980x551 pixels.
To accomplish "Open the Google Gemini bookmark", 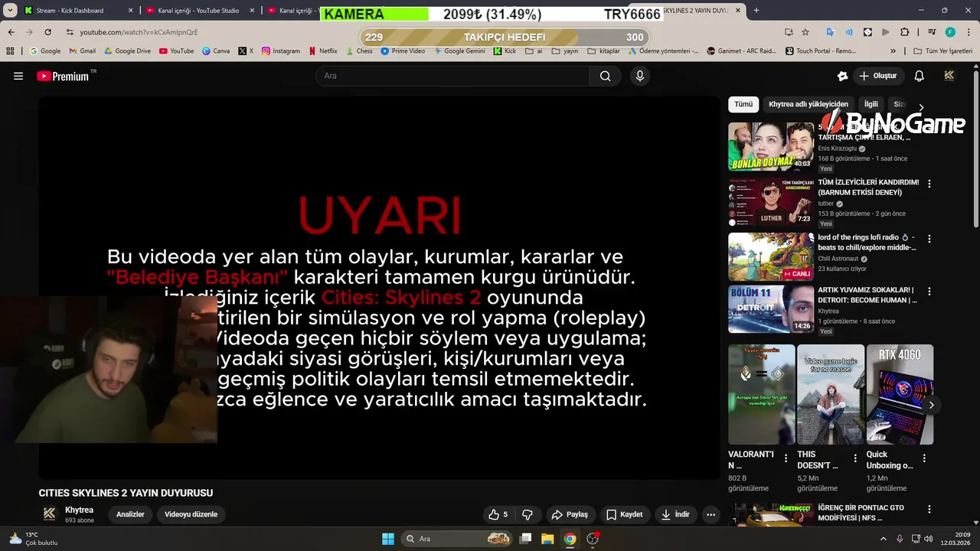I will point(459,51).
